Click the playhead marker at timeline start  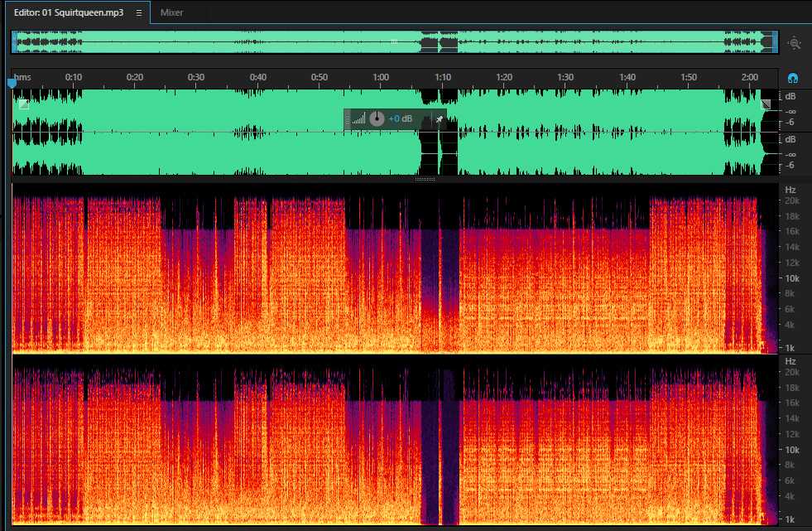[12, 83]
